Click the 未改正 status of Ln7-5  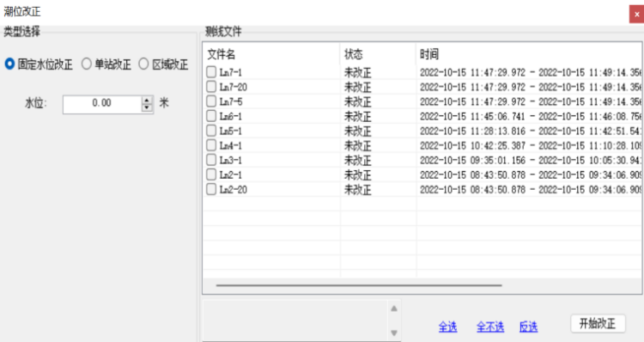pyautogui.click(x=358, y=101)
